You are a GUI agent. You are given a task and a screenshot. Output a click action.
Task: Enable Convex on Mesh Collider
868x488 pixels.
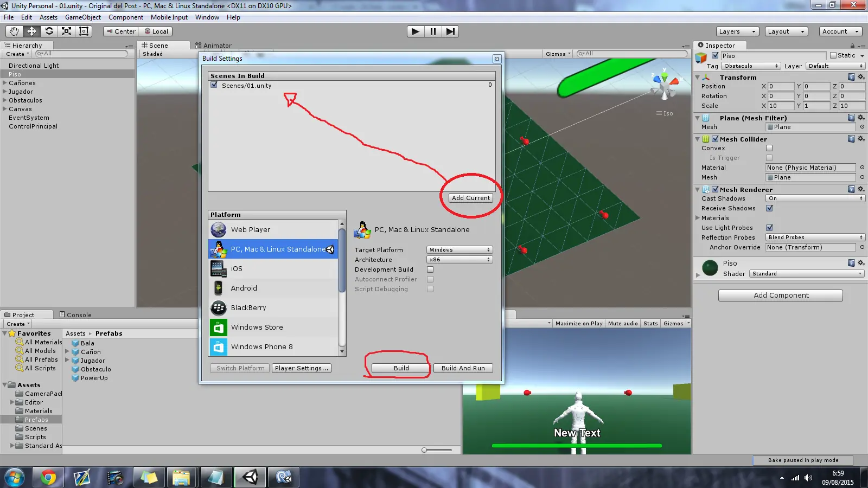(769, 148)
